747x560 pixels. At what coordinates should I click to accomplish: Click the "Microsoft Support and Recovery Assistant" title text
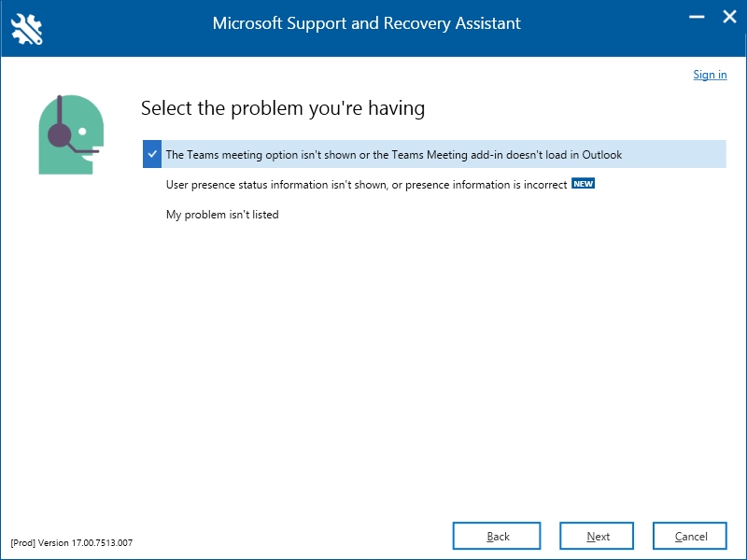click(x=367, y=22)
